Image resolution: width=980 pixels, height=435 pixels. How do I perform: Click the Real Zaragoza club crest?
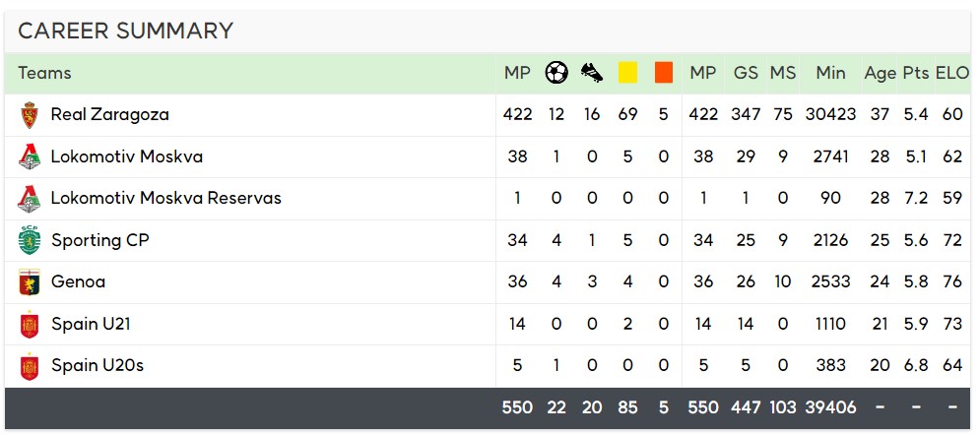click(x=30, y=115)
